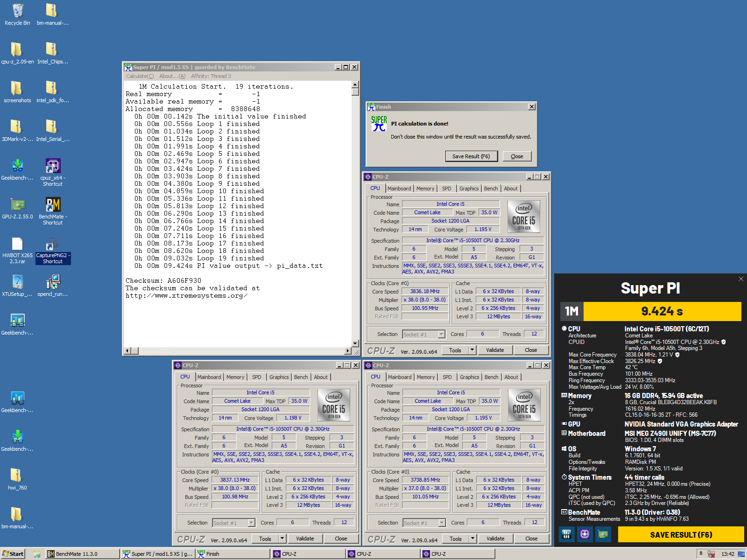Click Tools button in CPU-Z at 3738.85 MHz
Image resolution: width=747 pixels, height=560 pixels.
(456, 539)
